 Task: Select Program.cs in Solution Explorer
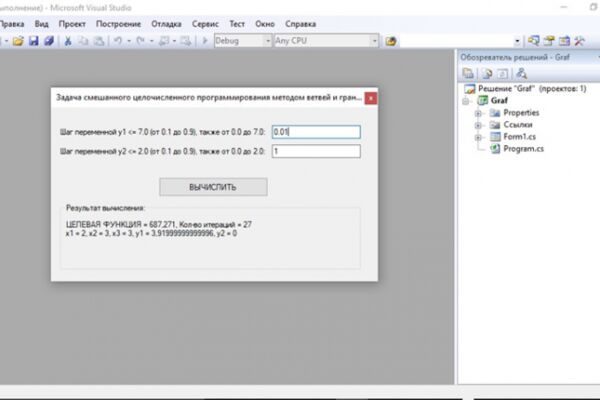point(523,149)
